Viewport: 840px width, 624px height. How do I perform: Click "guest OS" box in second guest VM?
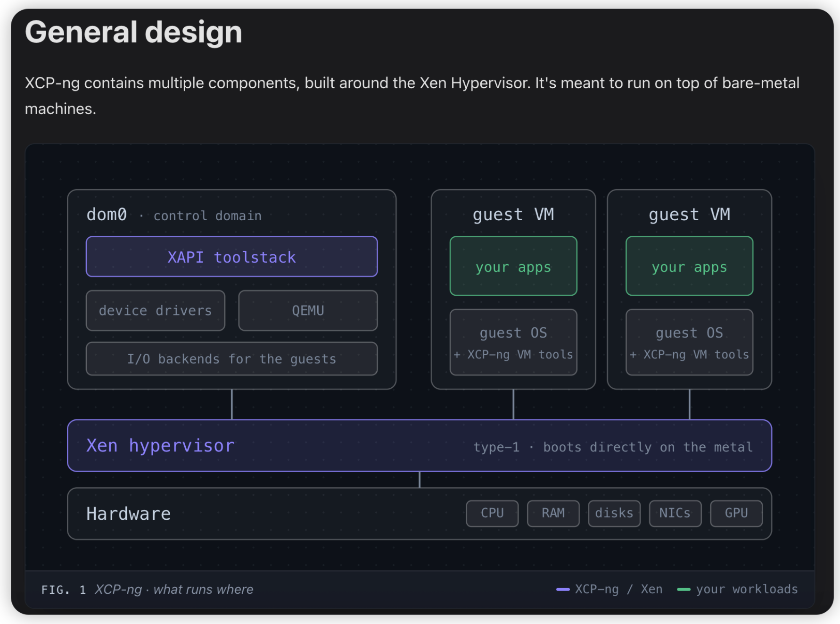coord(690,342)
